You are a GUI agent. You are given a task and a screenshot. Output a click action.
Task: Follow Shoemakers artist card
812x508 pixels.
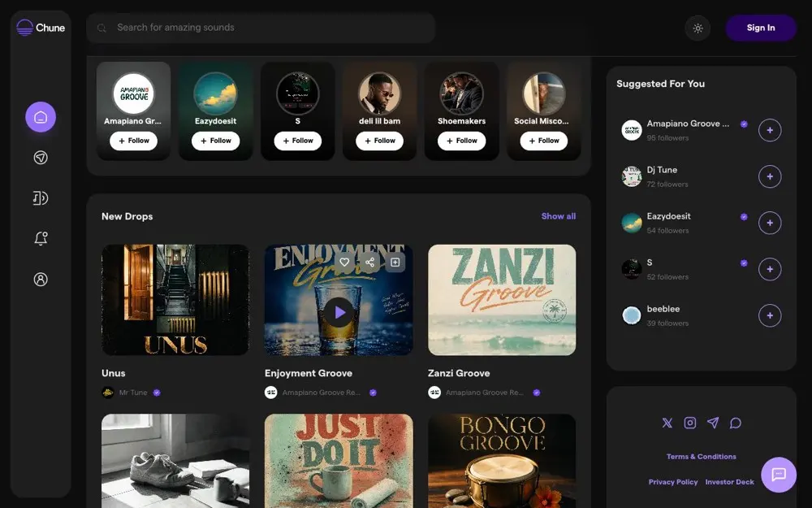pos(461,141)
